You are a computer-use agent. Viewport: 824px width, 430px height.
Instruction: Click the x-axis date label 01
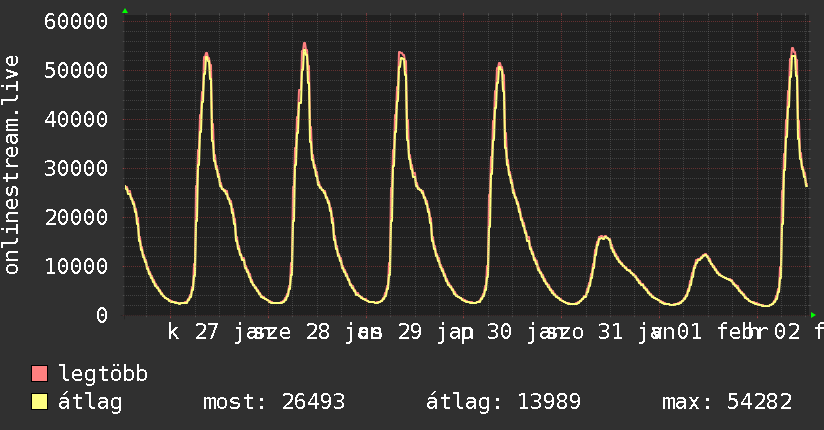(689, 332)
